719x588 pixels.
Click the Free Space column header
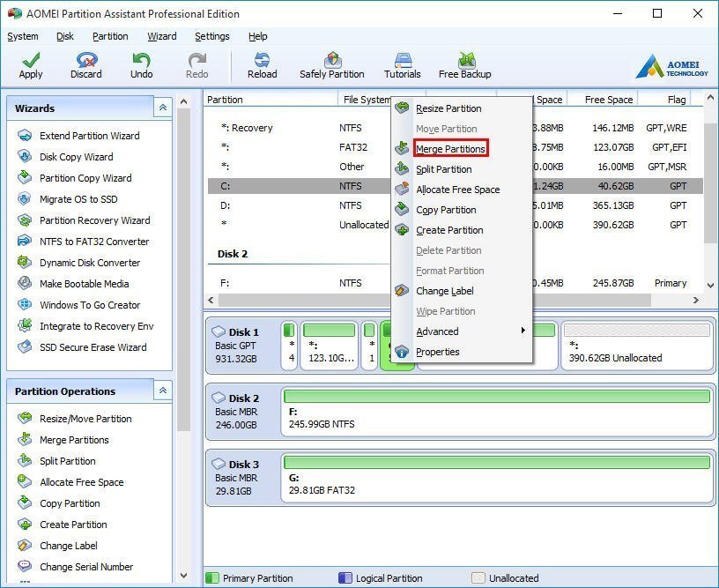[x=603, y=99]
